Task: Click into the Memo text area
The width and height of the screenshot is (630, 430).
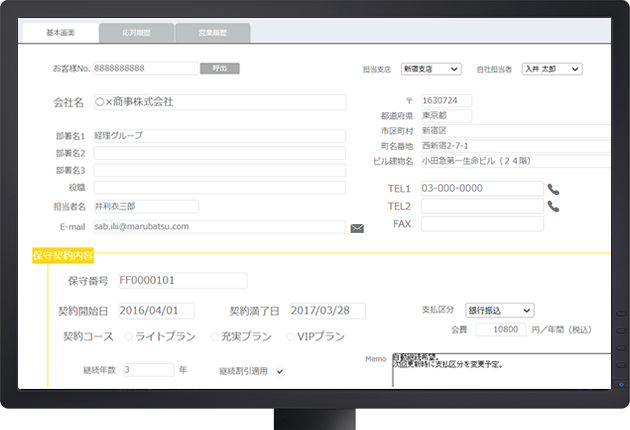Action: point(500,370)
